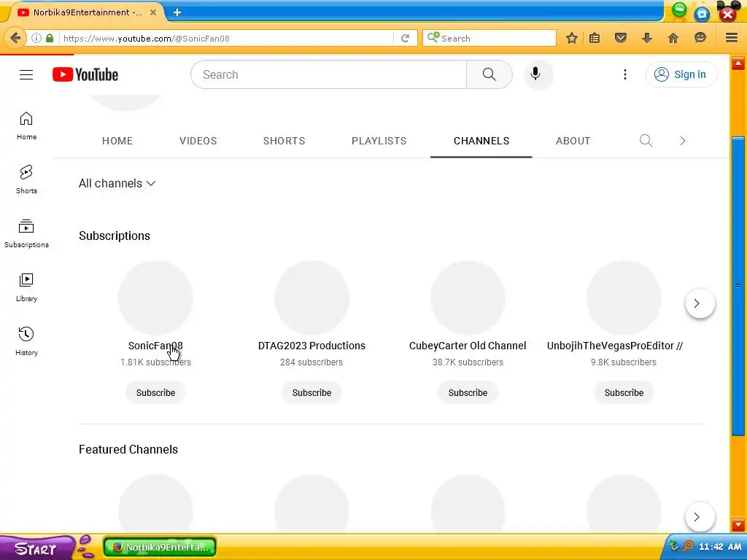Switch to the VIDEOS tab

click(x=198, y=141)
